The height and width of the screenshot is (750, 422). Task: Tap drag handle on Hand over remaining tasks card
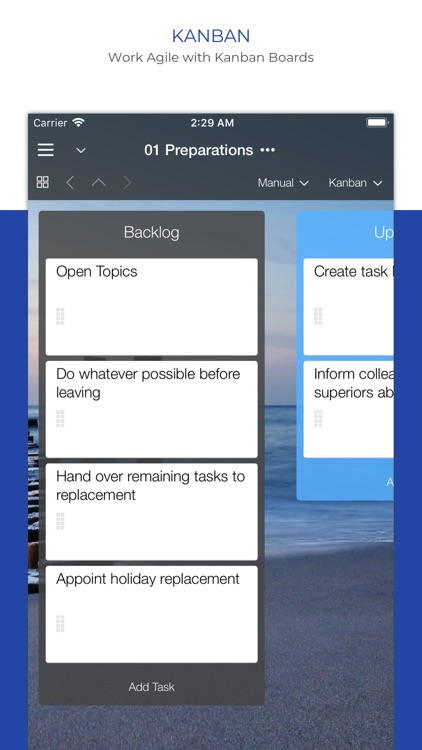tap(60, 521)
